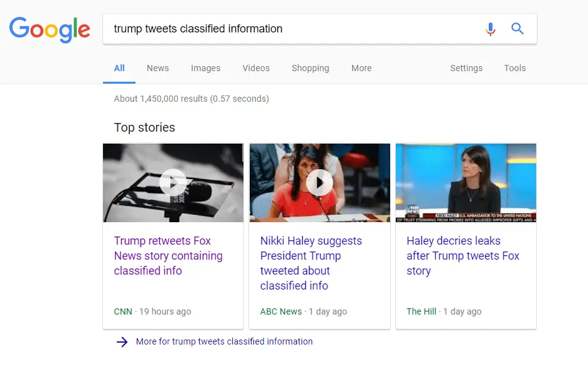This screenshot has width=588, height=367.
Task: Switch to the News tab
Action: click(158, 68)
